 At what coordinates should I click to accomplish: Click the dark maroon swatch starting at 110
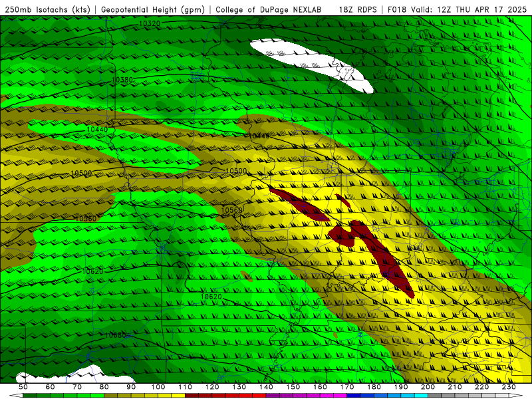(192, 396)
